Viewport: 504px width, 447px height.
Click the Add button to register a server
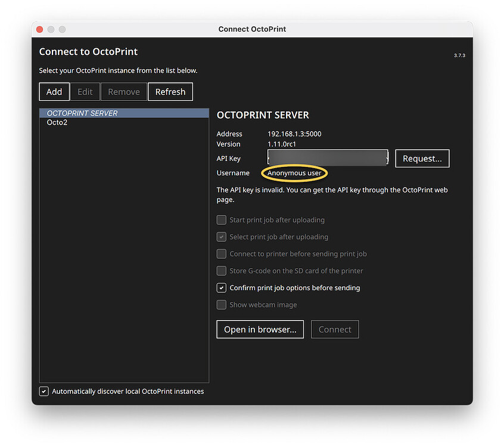54,91
